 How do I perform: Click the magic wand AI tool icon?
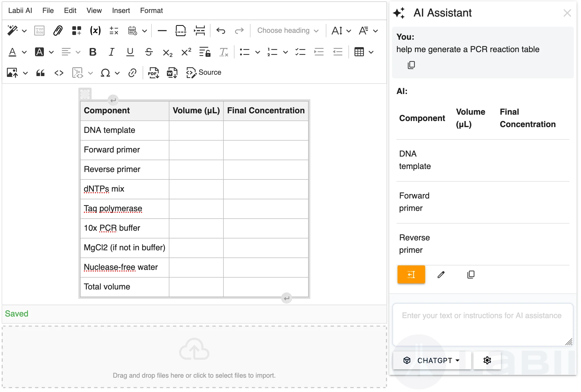tap(12, 31)
